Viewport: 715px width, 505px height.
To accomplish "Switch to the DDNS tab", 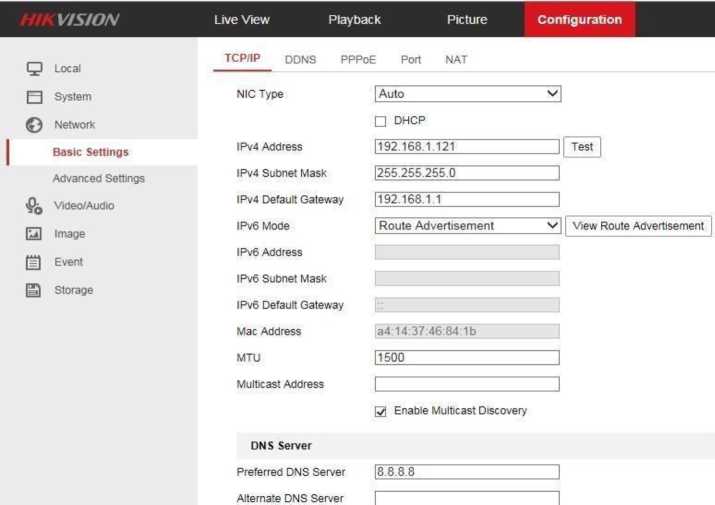I will 300,60.
